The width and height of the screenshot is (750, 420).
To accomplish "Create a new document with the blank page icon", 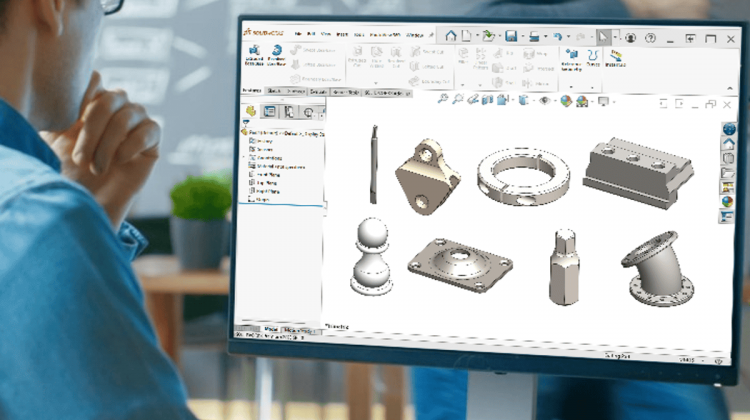I will point(467,36).
